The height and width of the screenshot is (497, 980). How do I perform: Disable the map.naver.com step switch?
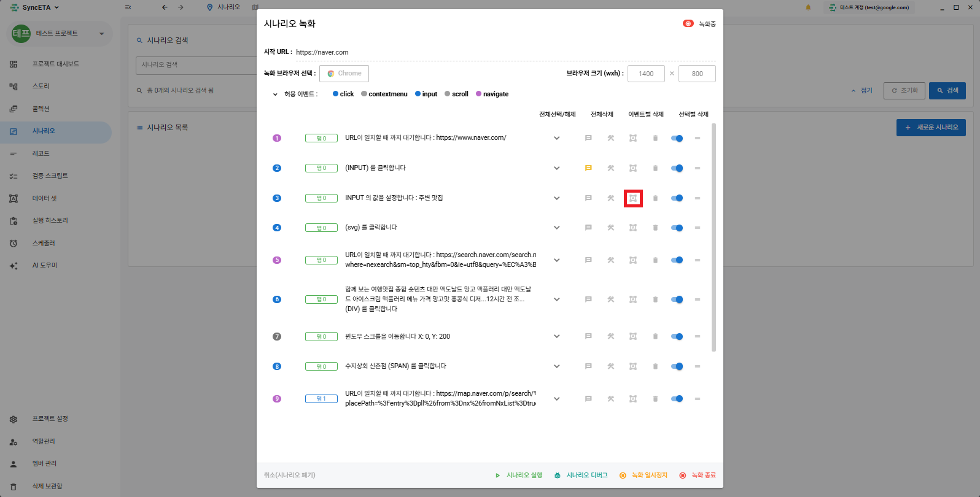[x=677, y=399]
